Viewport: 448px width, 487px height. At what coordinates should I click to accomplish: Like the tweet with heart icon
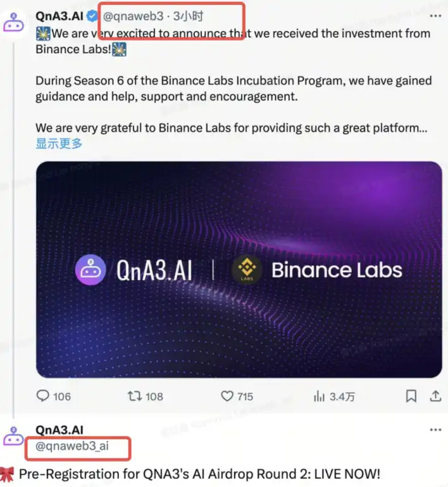227,396
